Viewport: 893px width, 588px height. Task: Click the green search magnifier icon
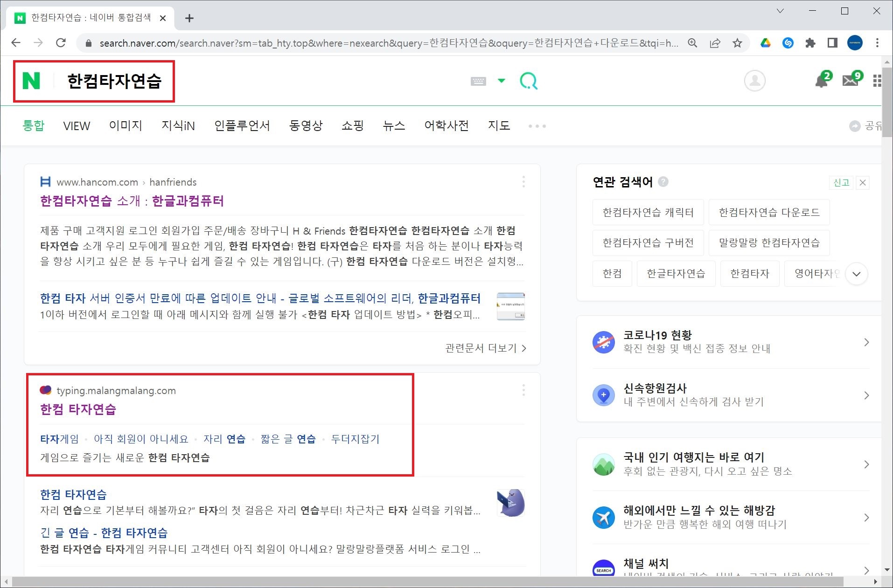click(x=529, y=81)
